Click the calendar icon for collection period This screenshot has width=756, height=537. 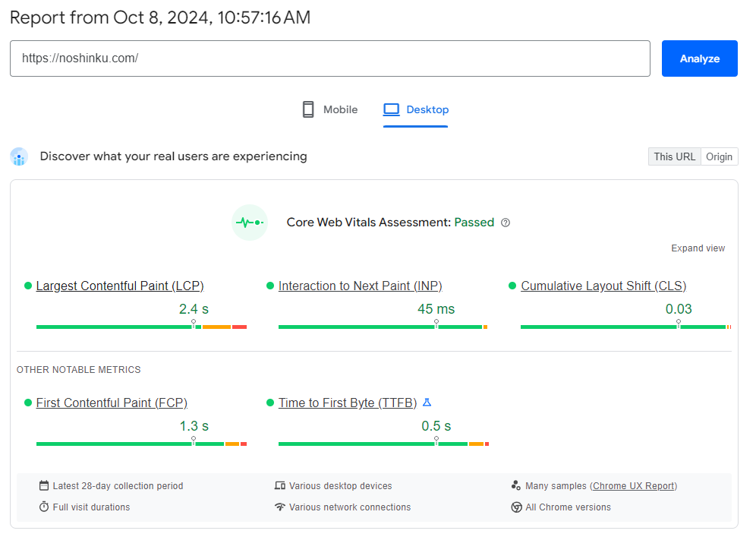44,486
